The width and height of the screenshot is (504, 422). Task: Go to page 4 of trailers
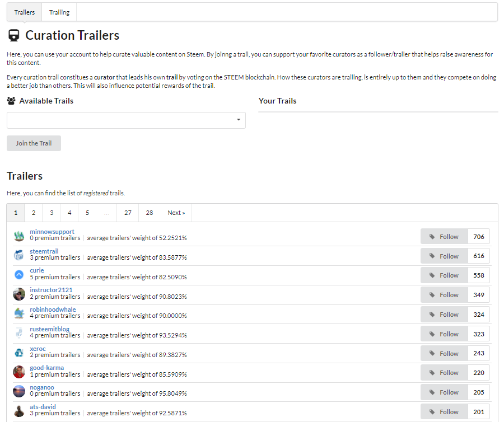[69, 213]
